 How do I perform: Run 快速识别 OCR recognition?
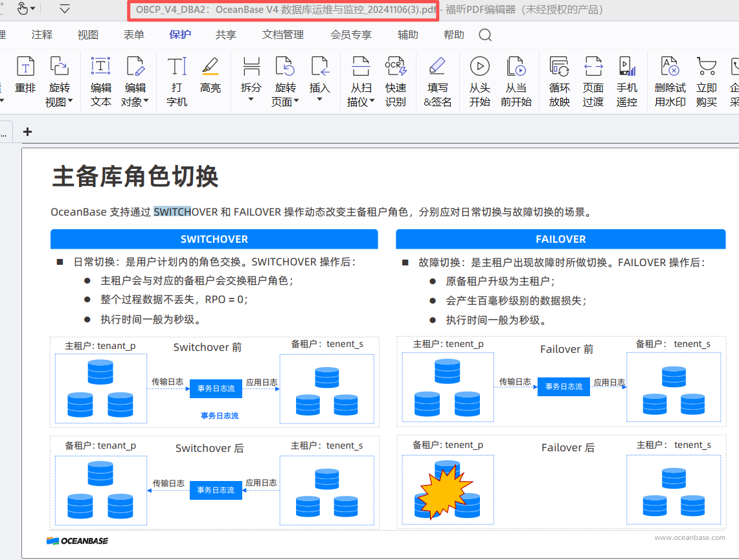click(x=395, y=81)
